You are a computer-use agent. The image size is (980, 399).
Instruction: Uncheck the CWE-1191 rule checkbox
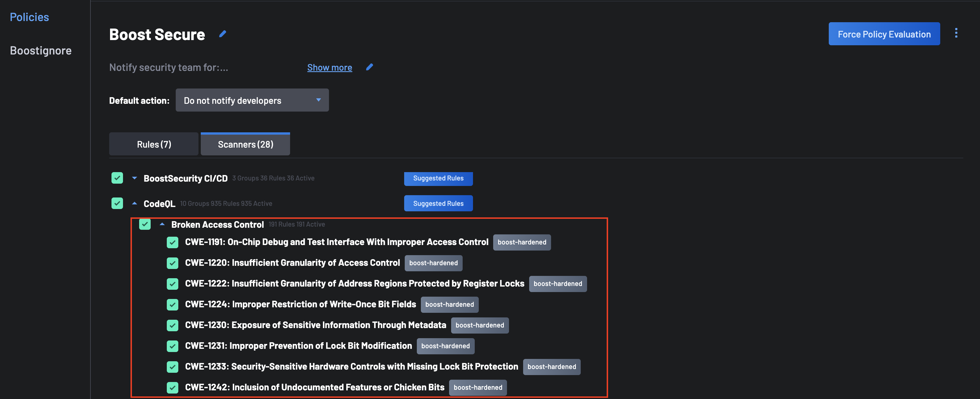click(x=173, y=242)
